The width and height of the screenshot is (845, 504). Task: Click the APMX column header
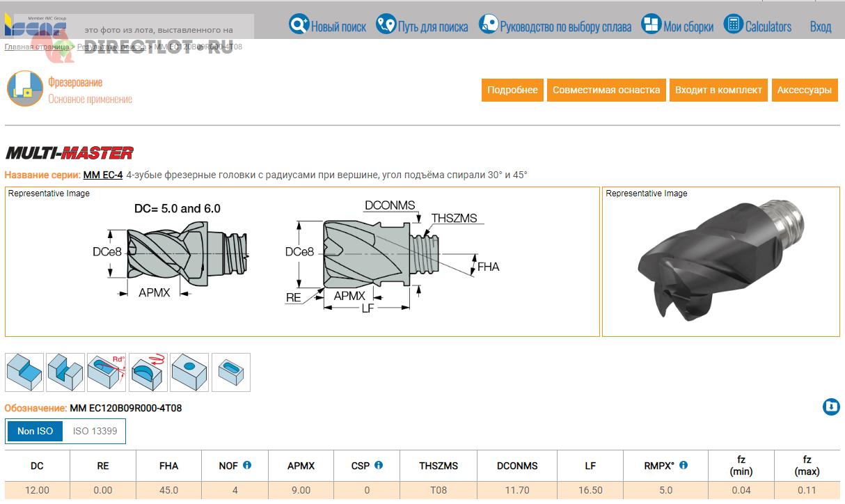tap(301, 466)
